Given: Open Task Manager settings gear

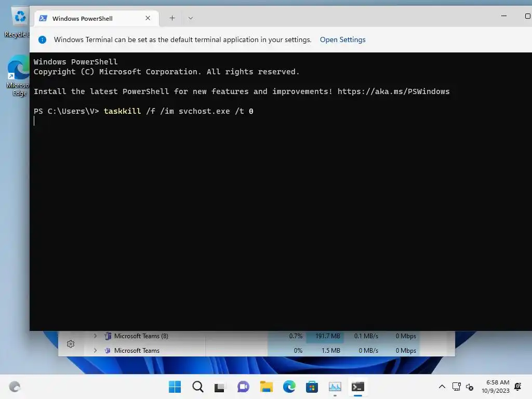Looking at the screenshot, I should pyautogui.click(x=71, y=344).
